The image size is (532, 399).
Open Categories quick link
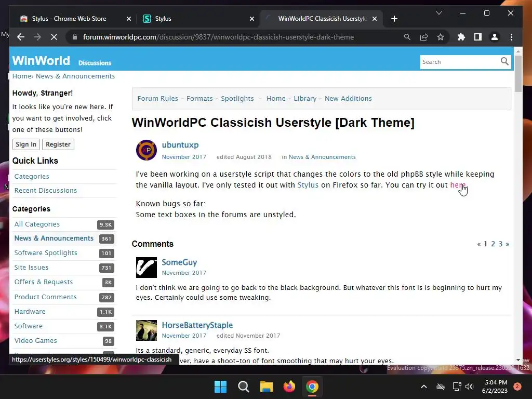pyautogui.click(x=32, y=177)
